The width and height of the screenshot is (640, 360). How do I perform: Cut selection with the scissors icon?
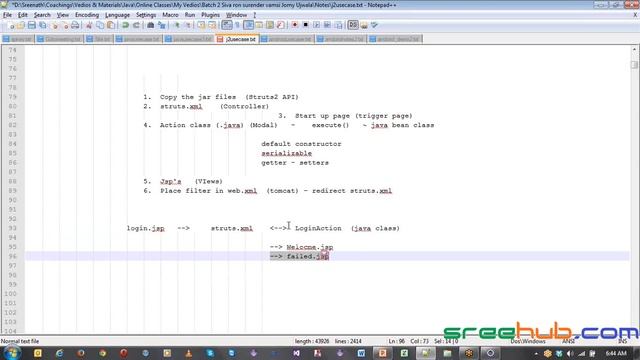[x=89, y=25]
